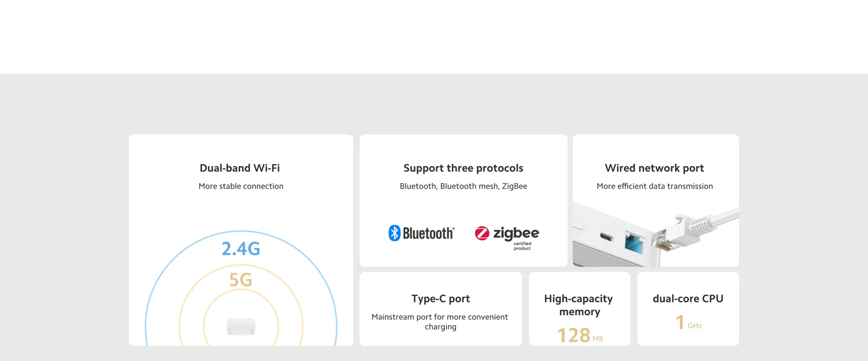Click the gold 5G band label
868x361 pixels.
pos(241,280)
